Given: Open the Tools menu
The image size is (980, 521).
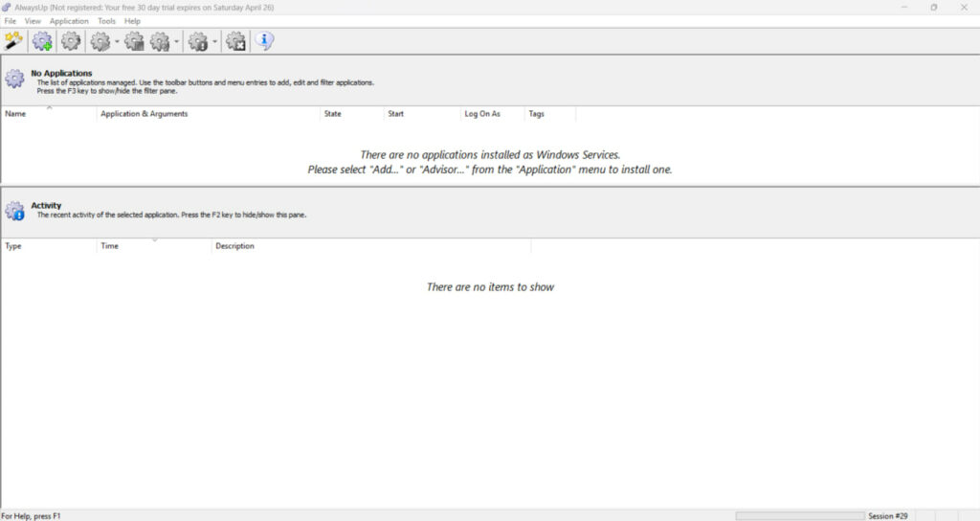Looking at the screenshot, I should coord(107,21).
